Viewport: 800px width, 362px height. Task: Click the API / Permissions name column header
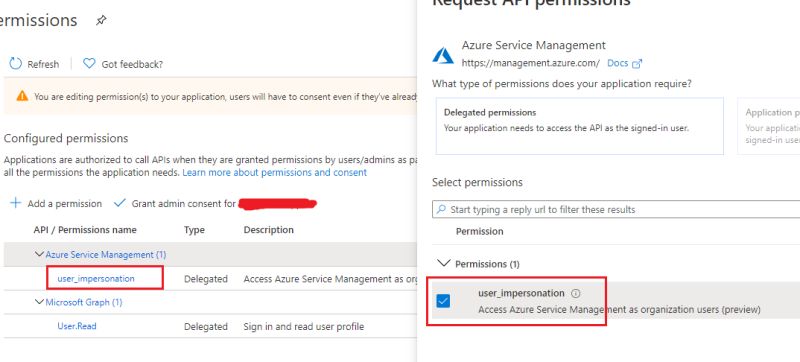pos(85,230)
